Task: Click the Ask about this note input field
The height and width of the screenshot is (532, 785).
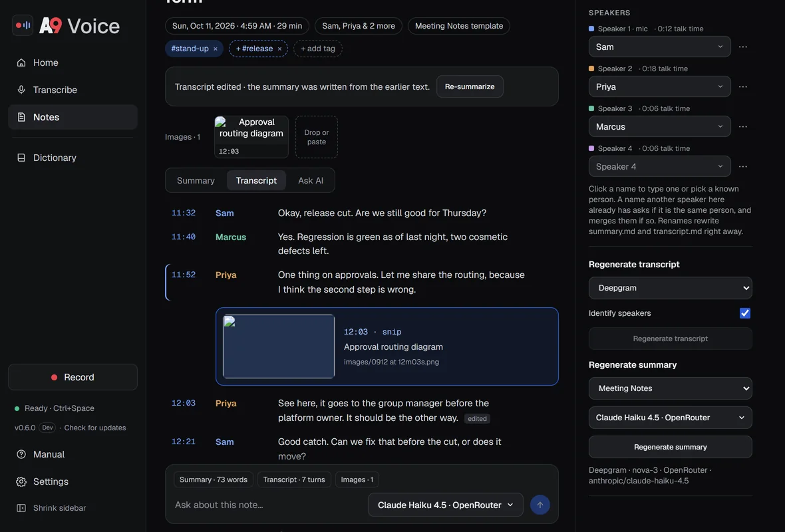Action: pos(268,505)
